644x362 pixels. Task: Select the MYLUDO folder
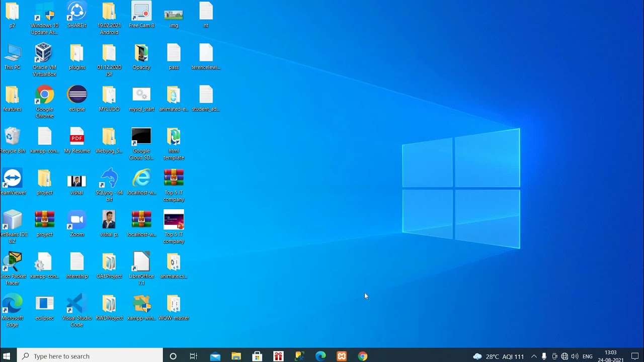click(109, 95)
